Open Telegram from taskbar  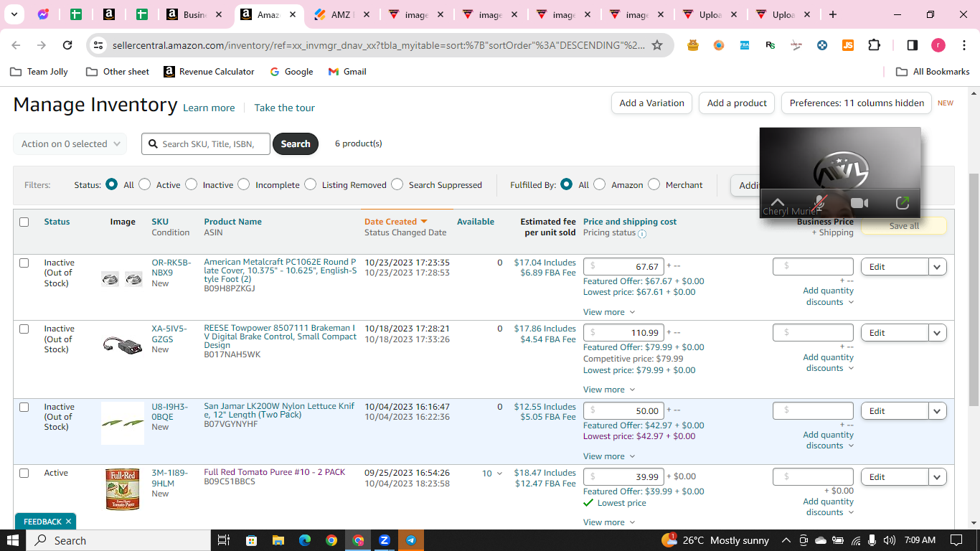(411, 540)
